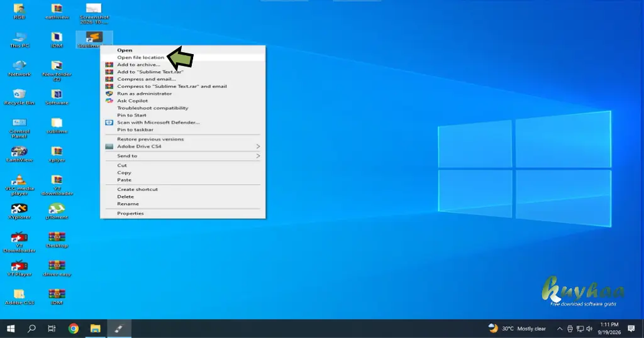The width and height of the screenshot is (644, 338).
Task: Select Add to "Sublime Text.rar"
Action: coord(183,72)
